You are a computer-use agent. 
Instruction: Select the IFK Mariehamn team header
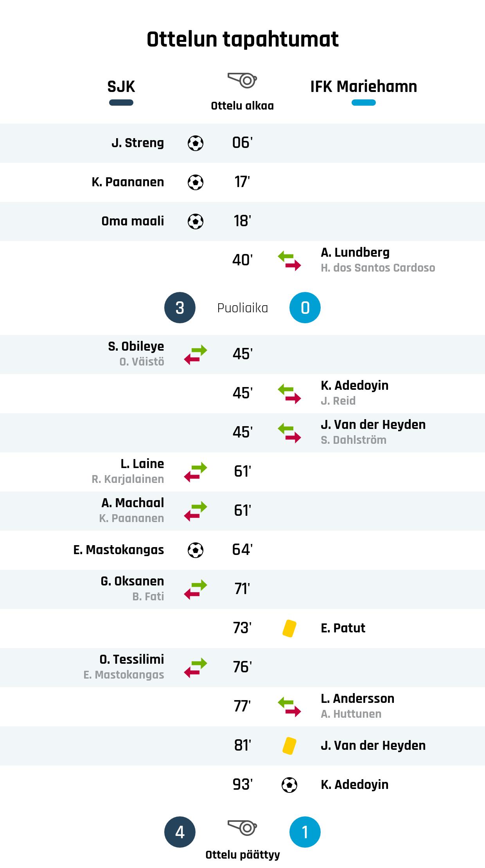click(363, 86)
